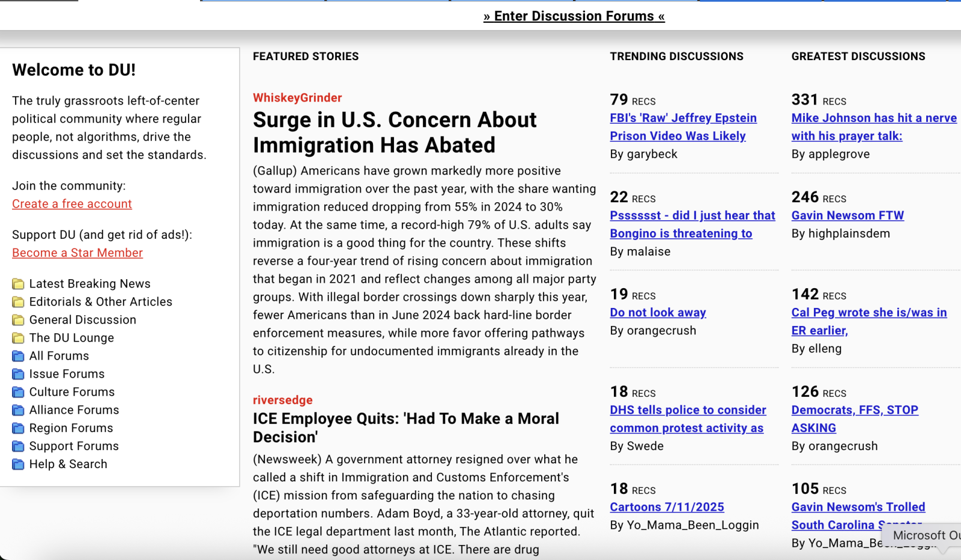This screenshot has width=961, height=560.
Task: Open ICE Employee Quits story headline
Action: [406, 427]
